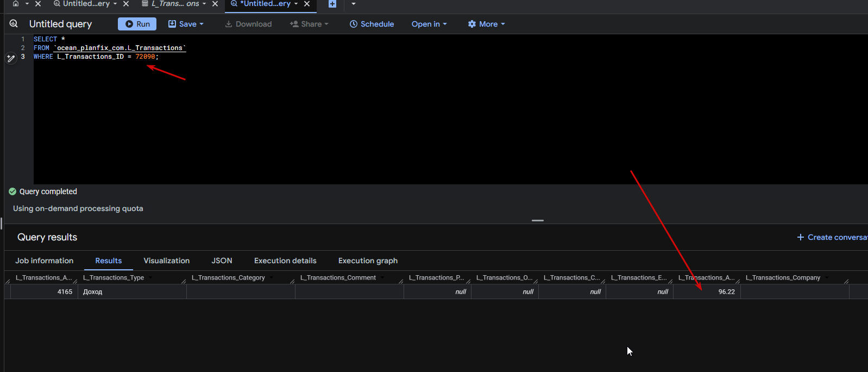This screenshot has height=372, width=868.
Task: Click the L_Transactions_Company column header
Action: pyautogui.click(x=783, y=277)
